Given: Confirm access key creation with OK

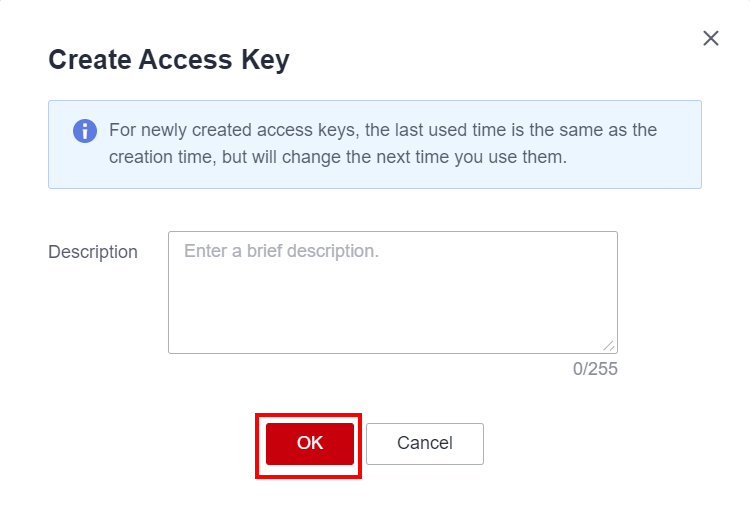Looking at the screenshot, I should click(x=310, y=443).
